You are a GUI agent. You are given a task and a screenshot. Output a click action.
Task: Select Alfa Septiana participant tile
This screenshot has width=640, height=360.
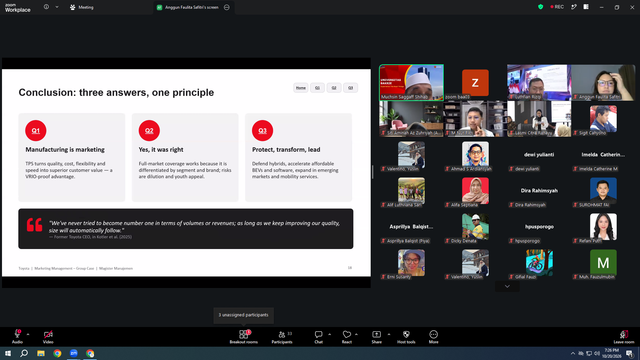pyautogui.click(x=475, y=191)
